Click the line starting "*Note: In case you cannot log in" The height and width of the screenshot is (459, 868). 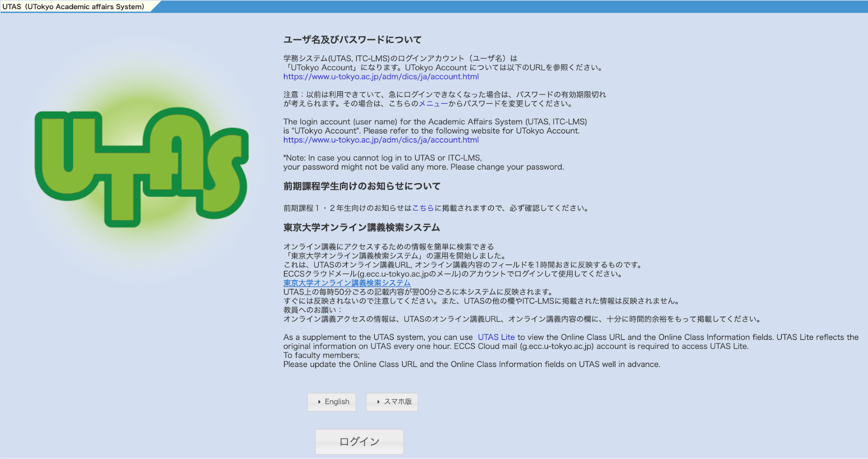coord(383,158)
